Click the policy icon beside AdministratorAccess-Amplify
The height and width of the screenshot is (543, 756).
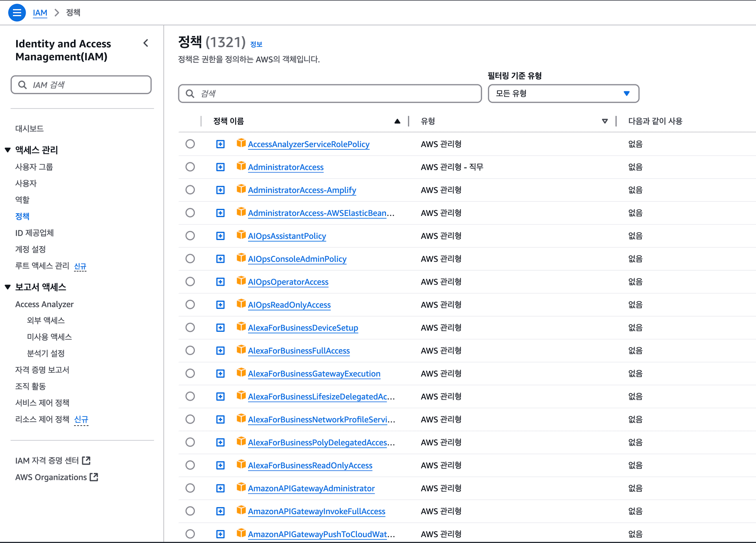tap(241, 189)
